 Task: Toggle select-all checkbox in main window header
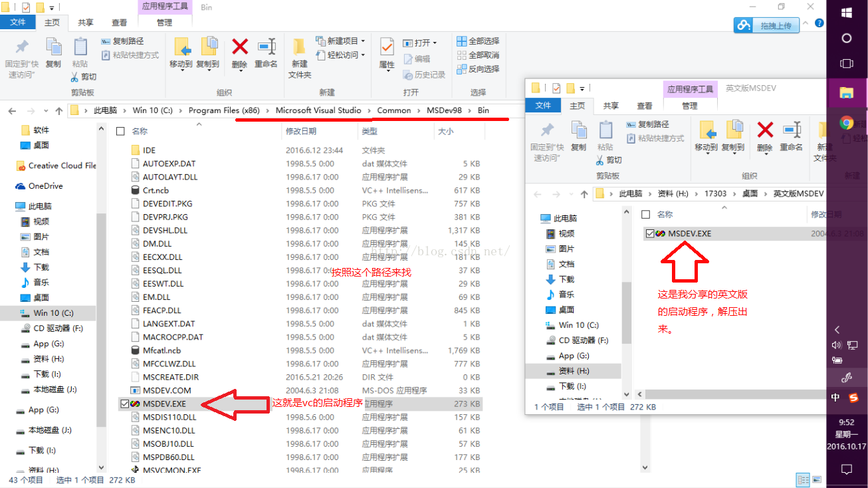tap(120, 131)
